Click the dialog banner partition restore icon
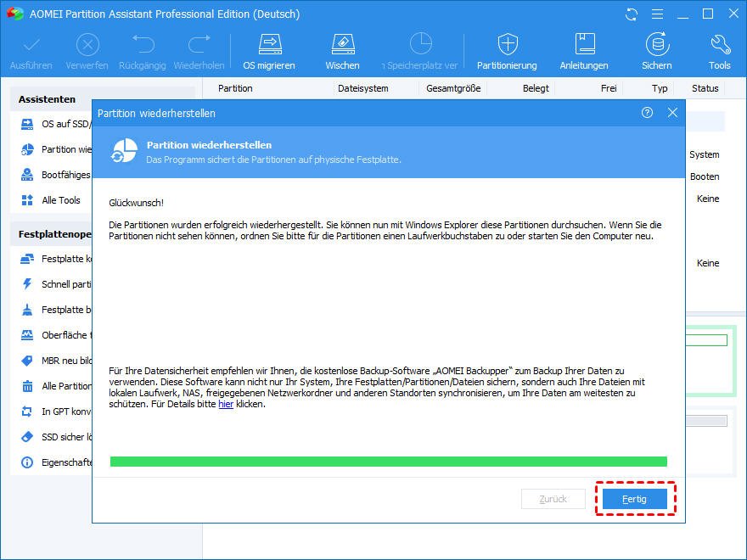This screenshot has height=560, width=747. coord(124,150)
